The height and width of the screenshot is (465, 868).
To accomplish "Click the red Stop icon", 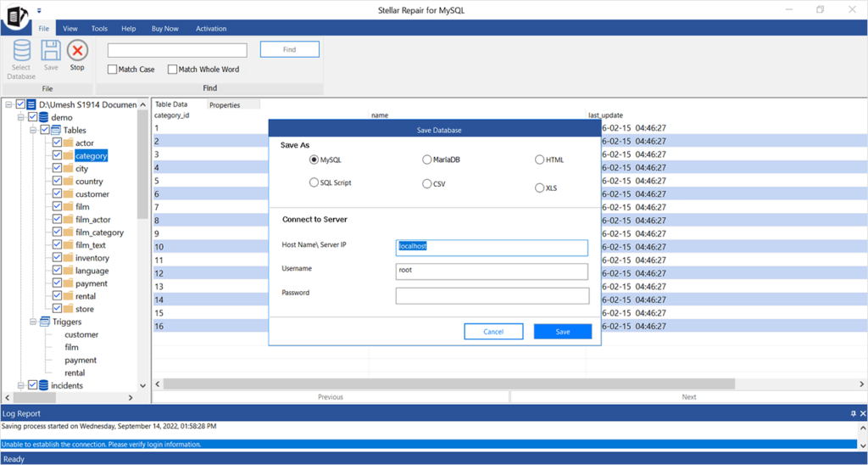I will pos(77,50).
